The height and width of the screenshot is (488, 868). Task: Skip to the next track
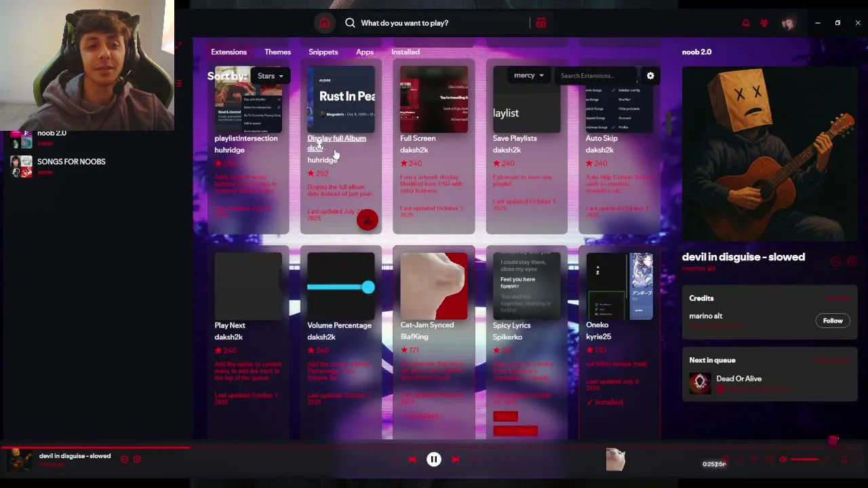tap(456, 460)
